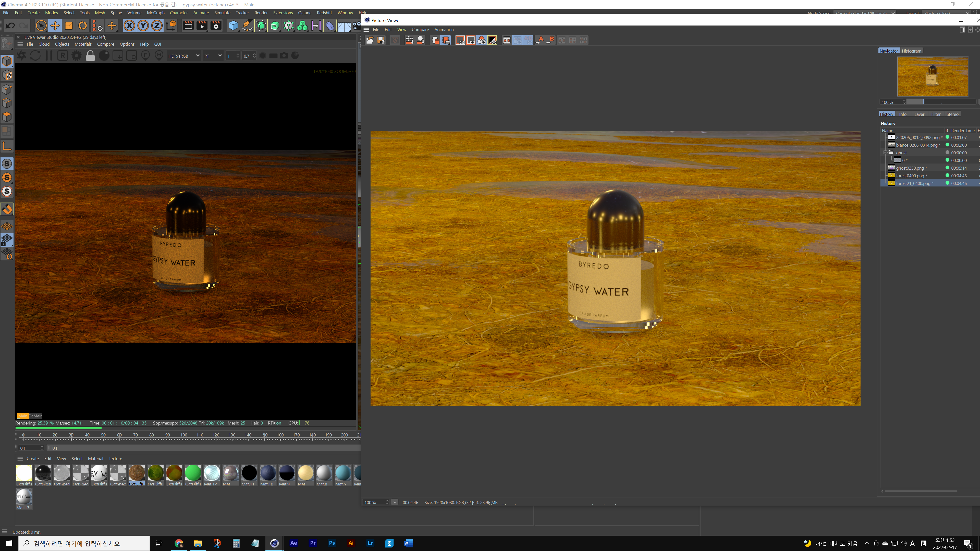Toggle render region icon in Live Viewer
Viewport: 980px width, 551px height.
(x=118, y=56)
